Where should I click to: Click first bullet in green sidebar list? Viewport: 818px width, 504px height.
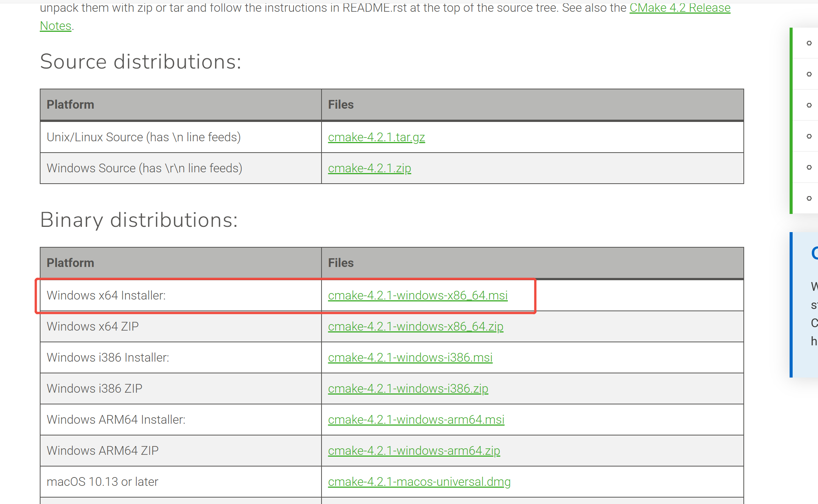(x=809, y=43)
